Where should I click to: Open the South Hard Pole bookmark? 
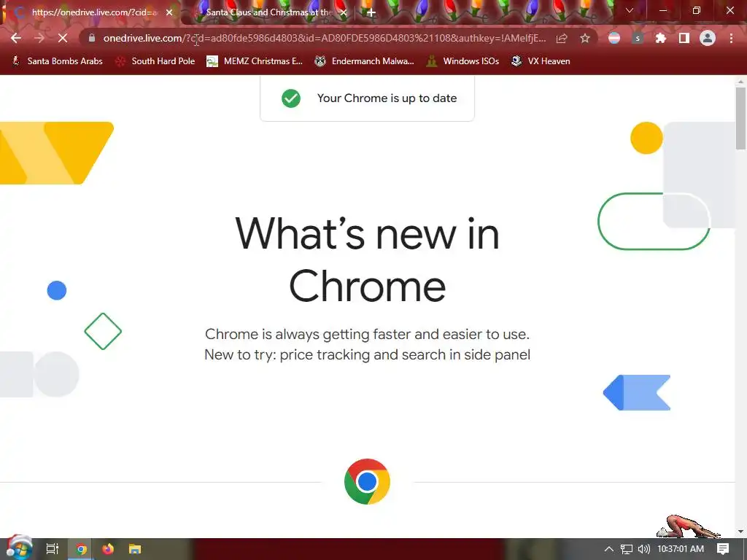point(155,61)
